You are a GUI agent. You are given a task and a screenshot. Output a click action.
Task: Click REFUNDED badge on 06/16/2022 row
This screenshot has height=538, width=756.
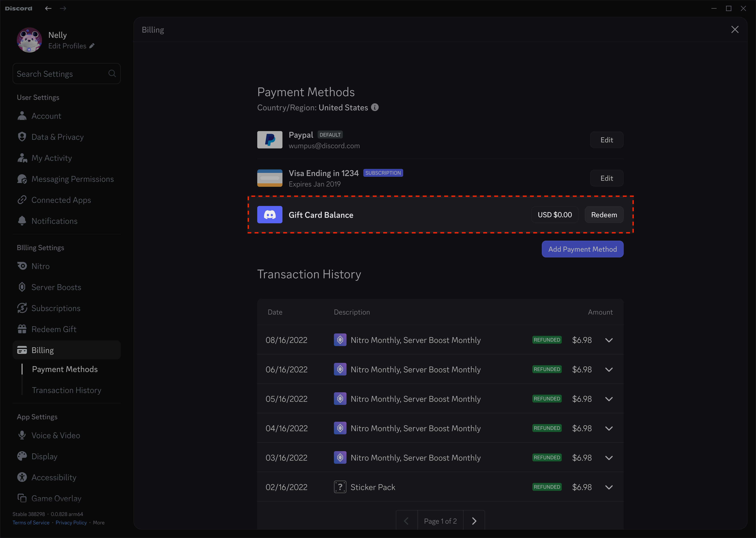547,369
